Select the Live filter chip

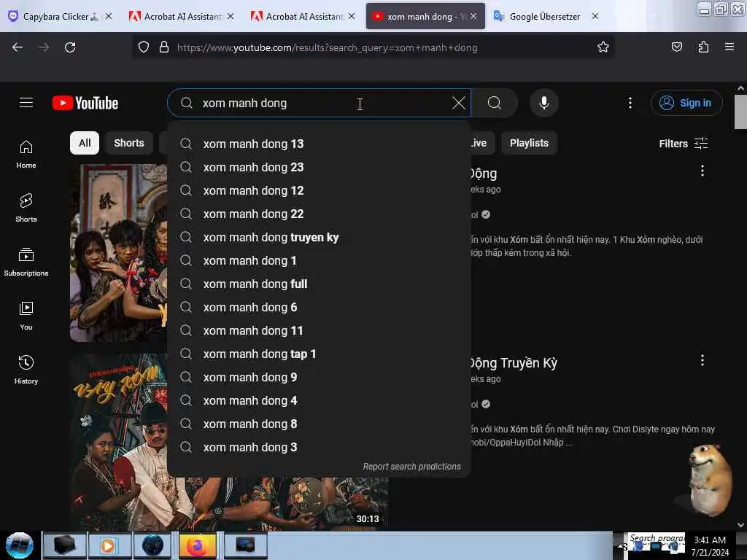481,143
